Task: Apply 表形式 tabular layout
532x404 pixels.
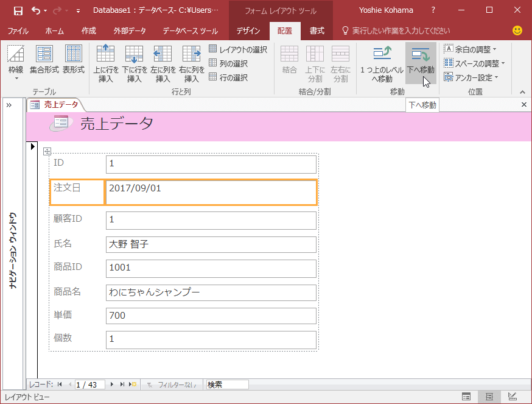Action: [73, 60]
